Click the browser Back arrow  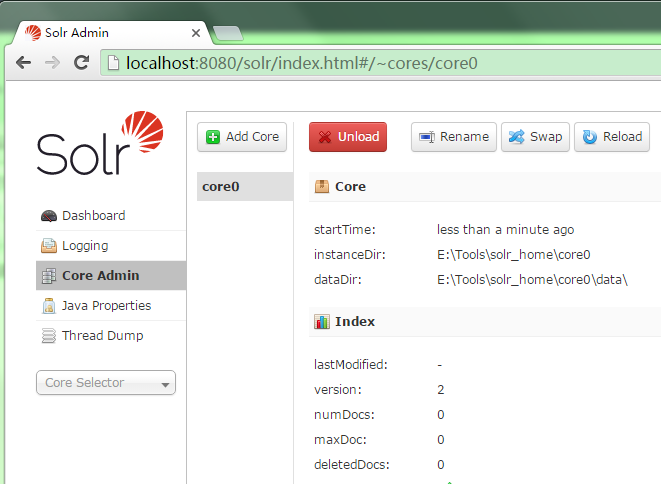(x=23, y=63)
